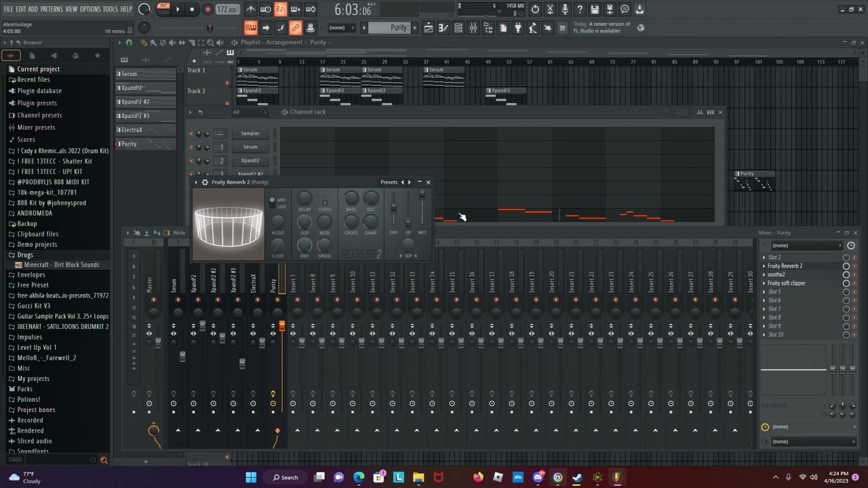This screenshot has height=488, width=868.
Task: Open the plugin picker plug icon
Action: [518, 28]
